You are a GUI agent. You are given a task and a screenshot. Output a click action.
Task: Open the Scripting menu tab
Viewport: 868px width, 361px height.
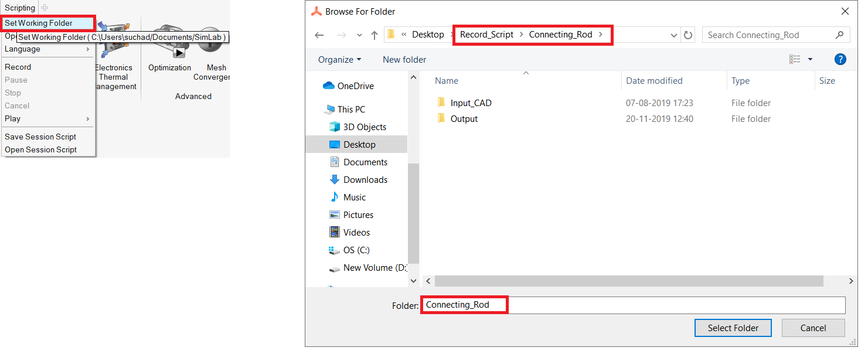tap(20, 8)
